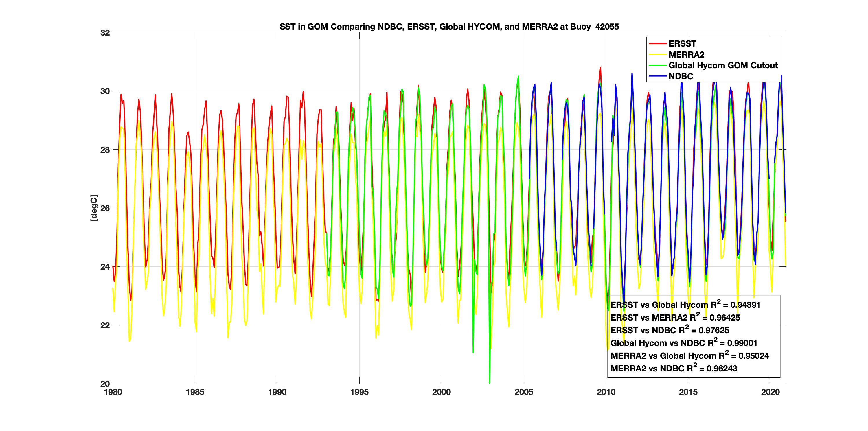Click the ERSST vs MERRA2 R² annotation
Screen dimensions: 868x431
click(x=675, y=317)
